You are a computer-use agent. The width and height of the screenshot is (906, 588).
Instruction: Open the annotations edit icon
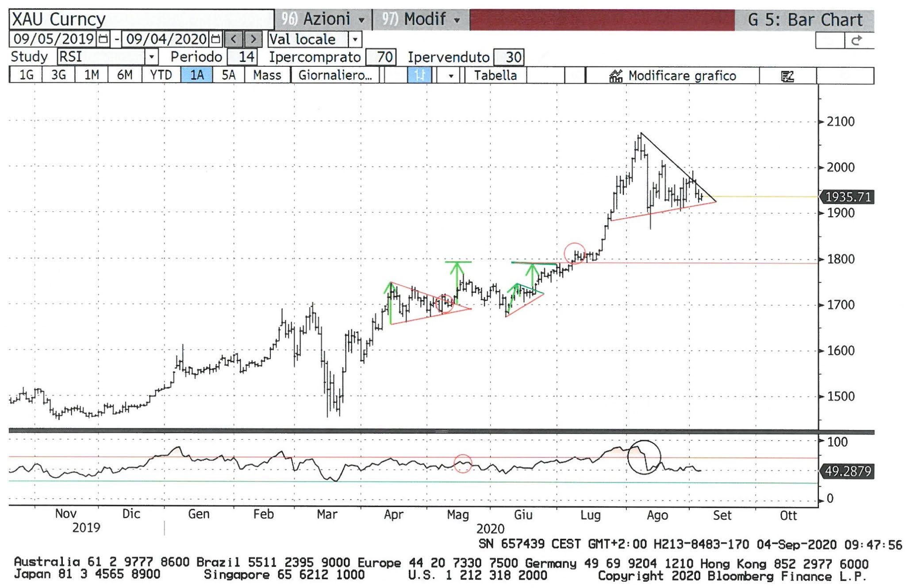[x=787, y=76]
